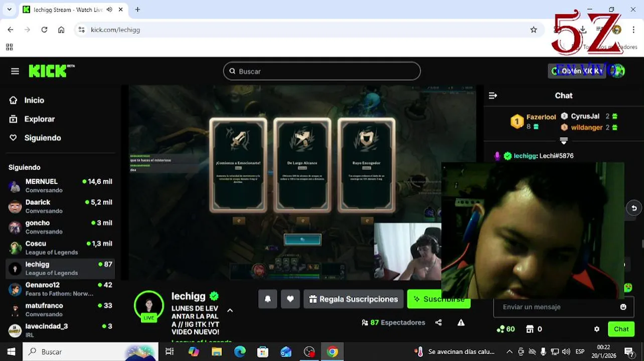
Task: Click CyrusJal in chat leaderboard
Action: [585, 116]
